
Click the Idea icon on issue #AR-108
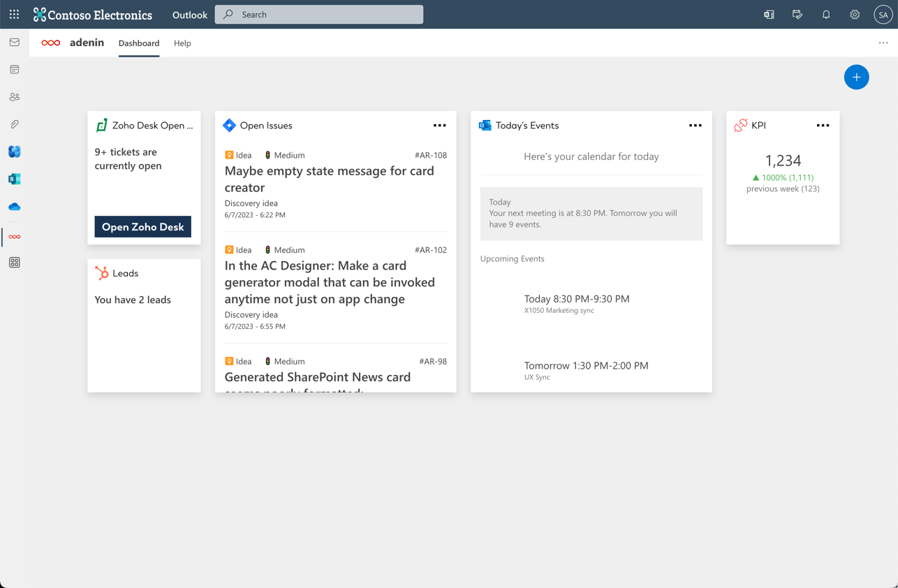point(229,155)
